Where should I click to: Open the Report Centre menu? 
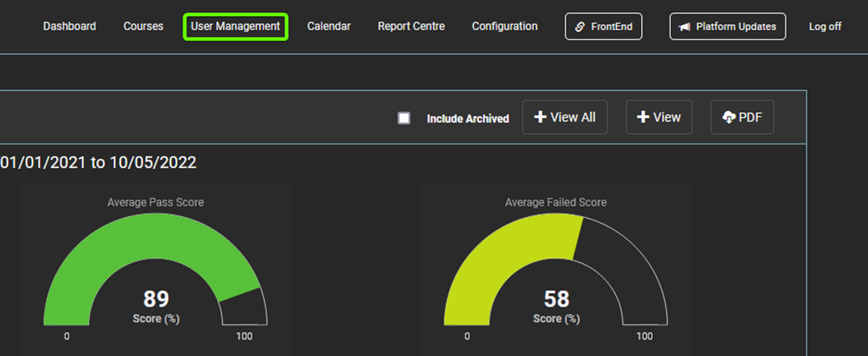pyautogui.click(x=411, y=27)
